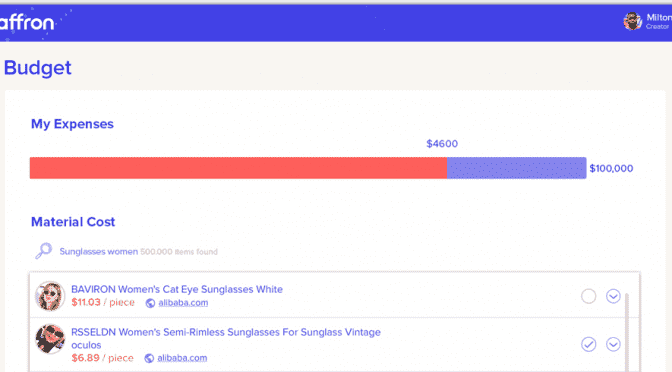672x372 pixels.
Task: Click the magnifying glass search icon
Action: coord(43,251)
